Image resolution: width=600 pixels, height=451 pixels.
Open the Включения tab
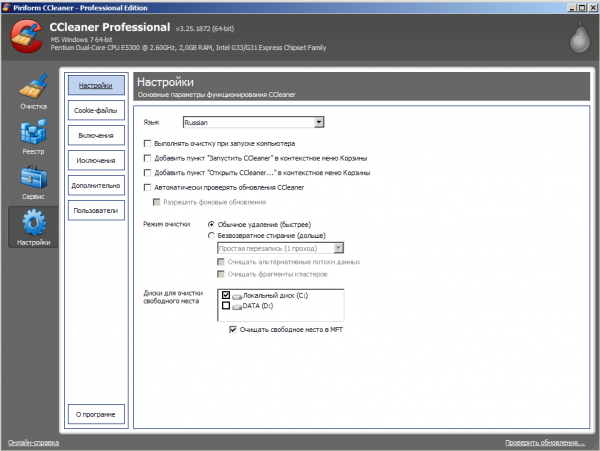click(96, 135)
